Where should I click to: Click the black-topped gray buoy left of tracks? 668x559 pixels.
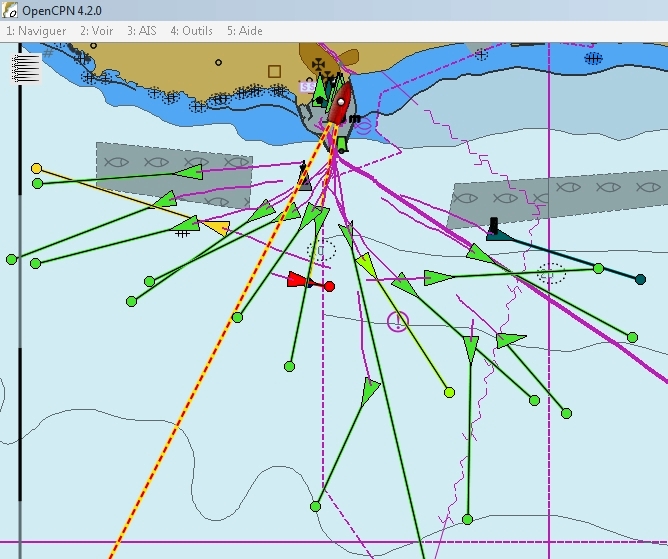tap(304, 176)
